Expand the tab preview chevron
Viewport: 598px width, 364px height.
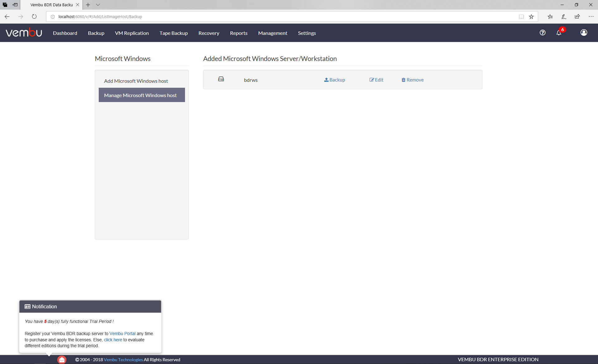(x=98, y=5)
